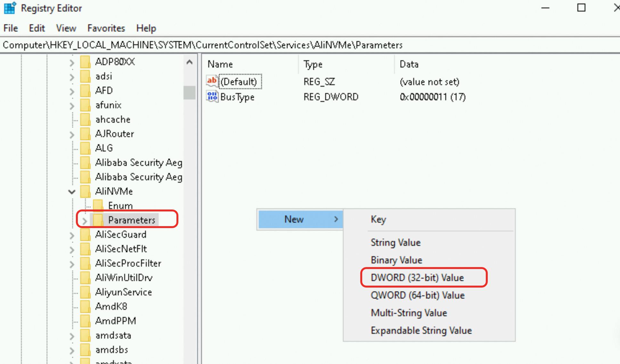The width and height of the screenshot is (620, 364).
Task: Click the AliSecNetFlt folder icon
Action: point(85,249)
